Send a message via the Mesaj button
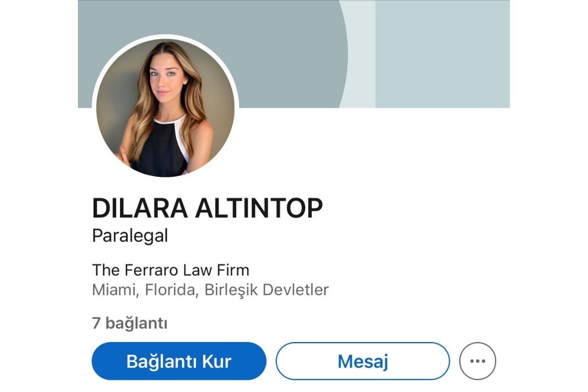588x392 pixels. 363,361
